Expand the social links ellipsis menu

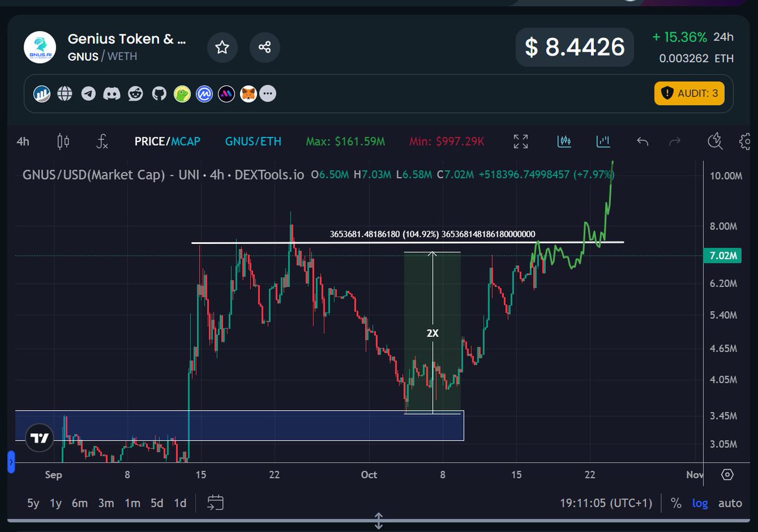tap(268, 94)
